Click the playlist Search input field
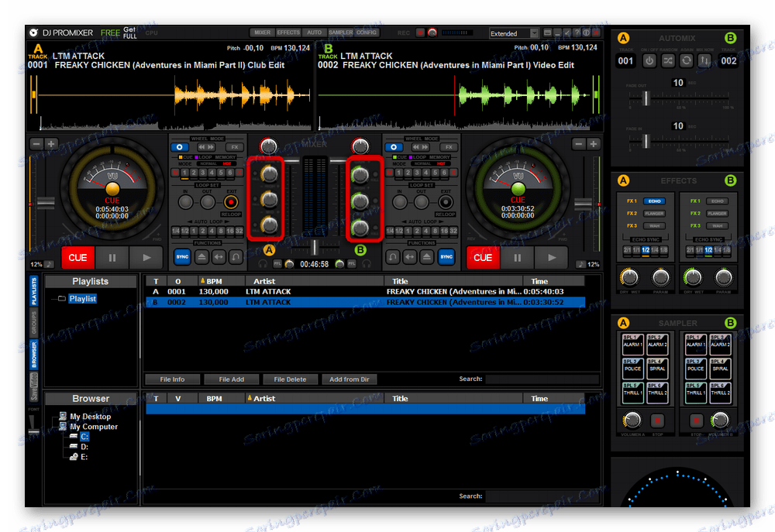This screenshot has height=532, width=775. click(x=542, y=379)
